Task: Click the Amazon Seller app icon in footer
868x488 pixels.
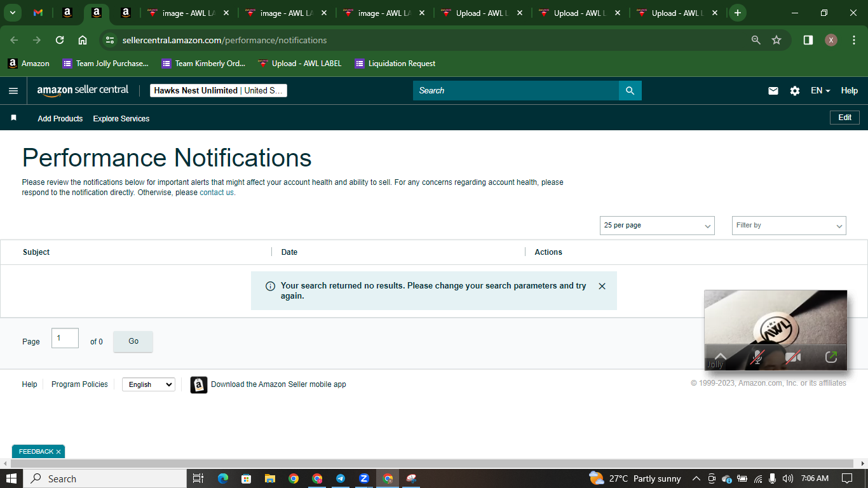Action: 199,385
